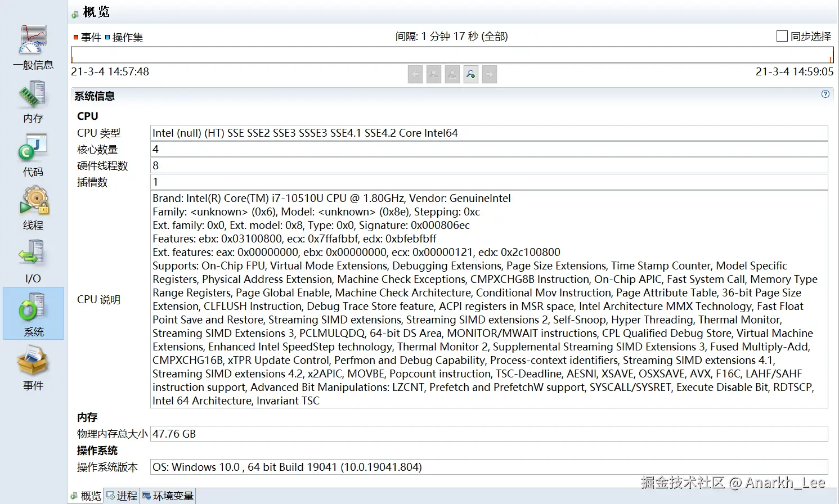Click the help icon in 系统信息 header
839x504 pixels.
tap(825, 94)
